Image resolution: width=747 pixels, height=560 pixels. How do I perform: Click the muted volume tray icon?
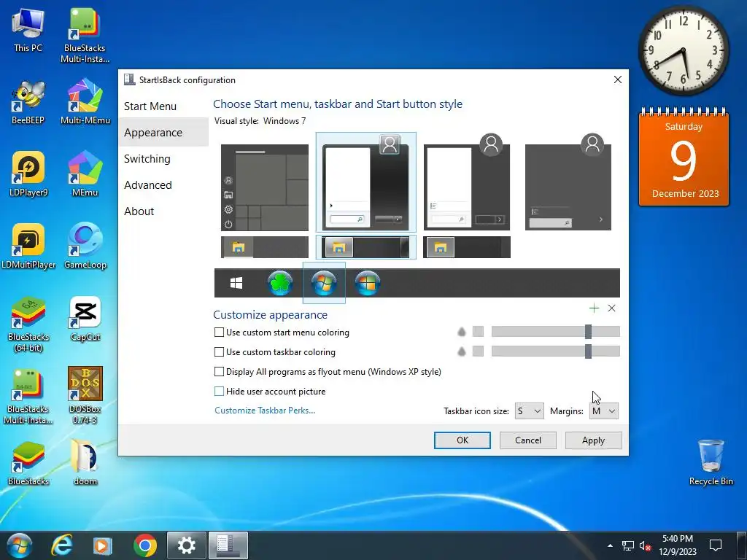tap(646, 545)
